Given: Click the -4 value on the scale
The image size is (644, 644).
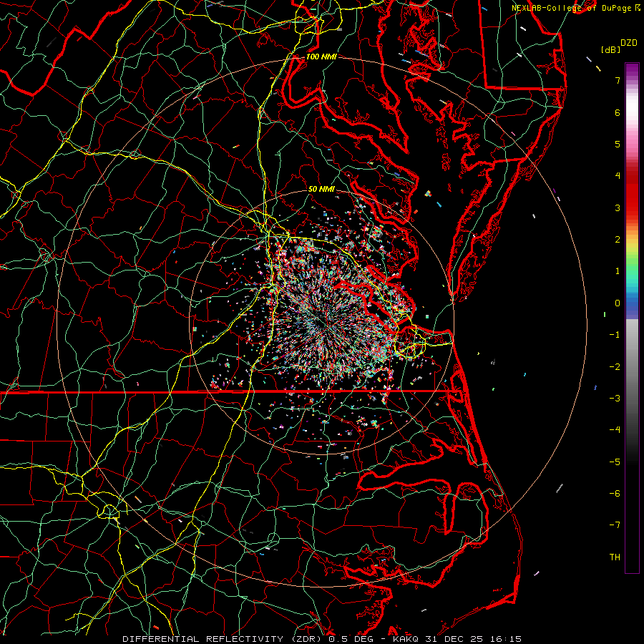Looking at the screenshot, I should [615, 430].
